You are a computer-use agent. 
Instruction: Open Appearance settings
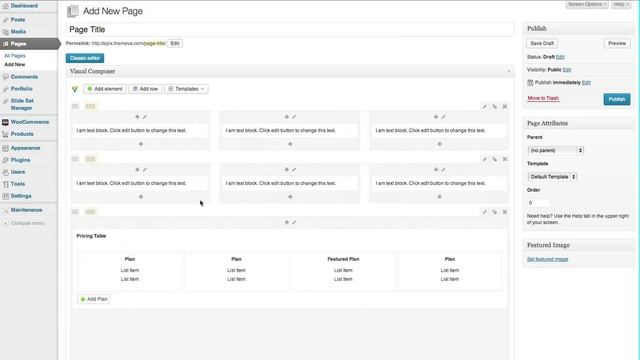coord(25,148)
